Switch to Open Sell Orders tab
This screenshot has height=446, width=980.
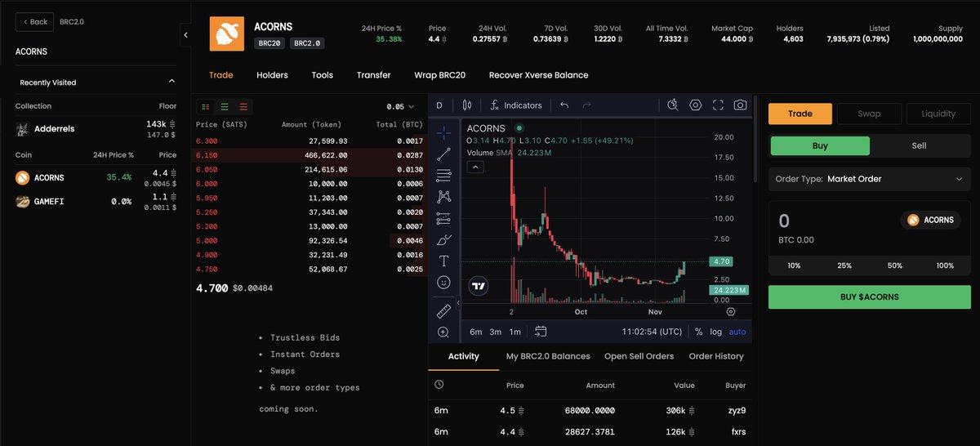639,356
